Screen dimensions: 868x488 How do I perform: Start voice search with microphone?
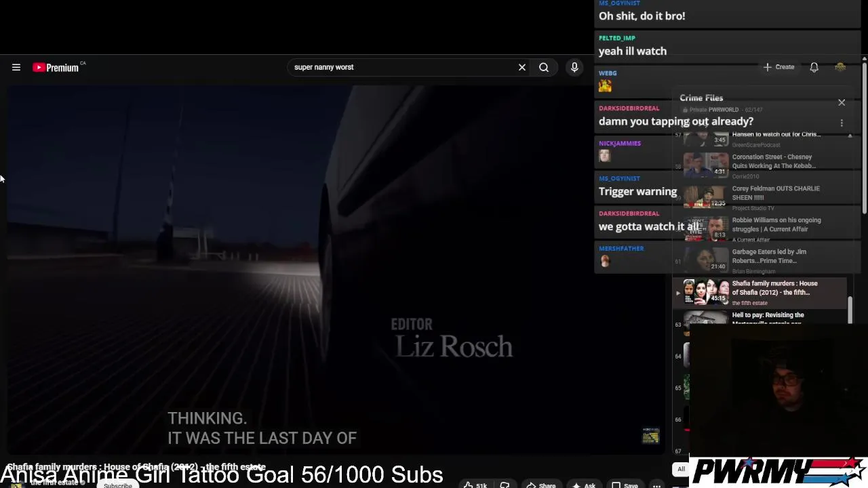click(574, 67)
